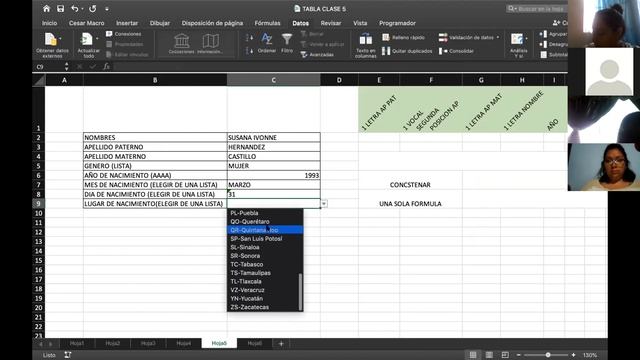
Task: Click the select-all corner of the sheet
Action: [39, 80]
